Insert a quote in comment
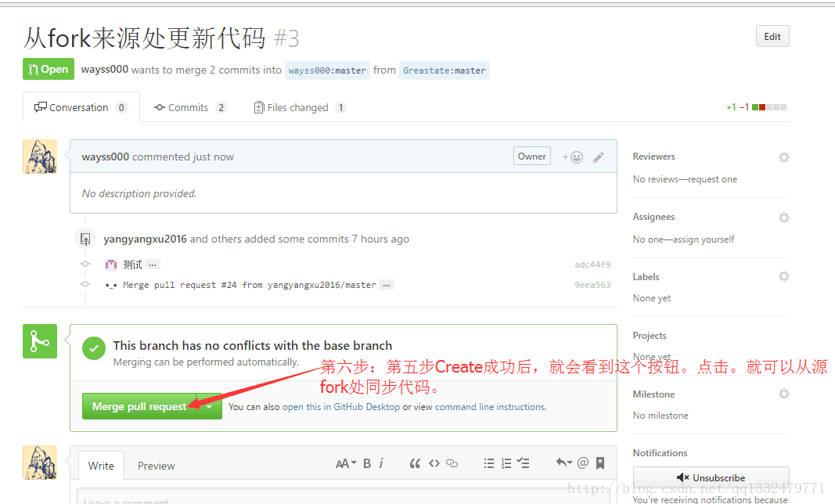Screen dimensions: 835x504 pyautogui.click(x=415, y=463)
